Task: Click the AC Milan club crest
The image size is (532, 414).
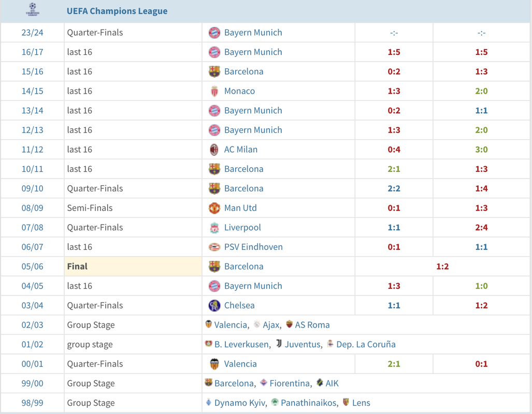Action: click(214, 150)
